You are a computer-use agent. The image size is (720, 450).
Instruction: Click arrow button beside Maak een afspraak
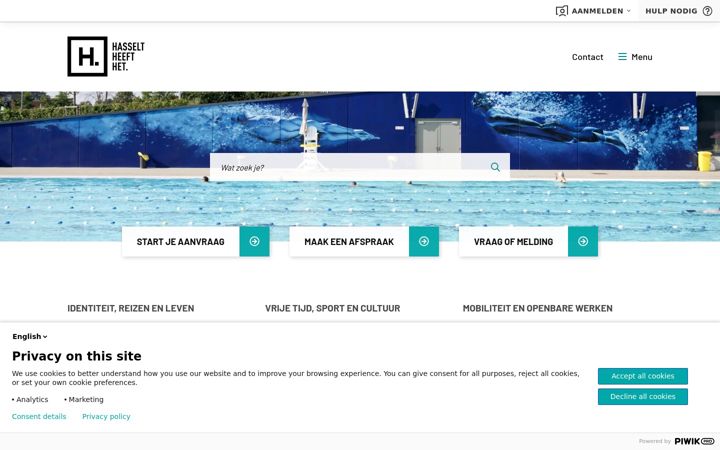point(424,242)
